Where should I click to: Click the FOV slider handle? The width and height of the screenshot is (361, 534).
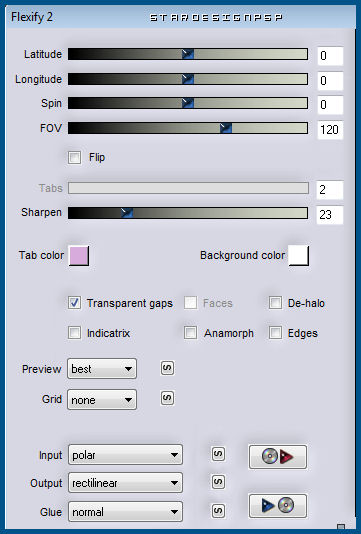point(225,128)
